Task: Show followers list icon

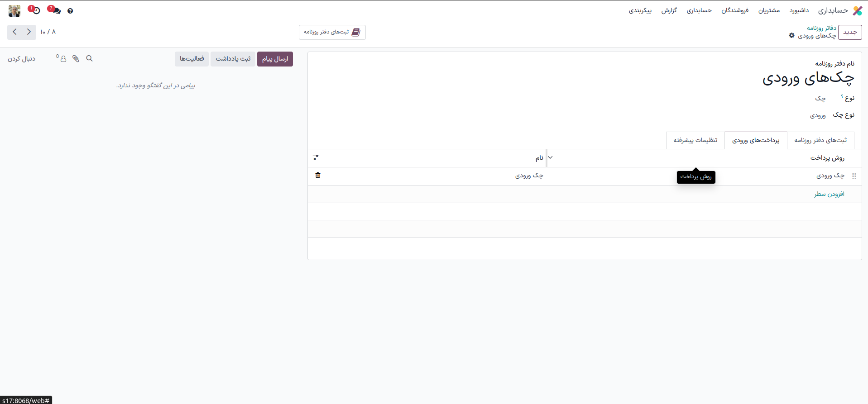Action: [x=63, y=59]
